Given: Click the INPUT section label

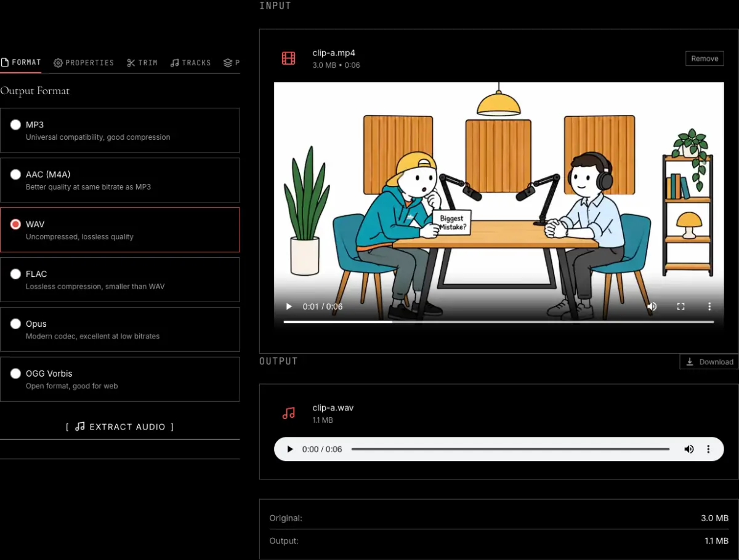Looking at the screenshot, I should [275, 6].
